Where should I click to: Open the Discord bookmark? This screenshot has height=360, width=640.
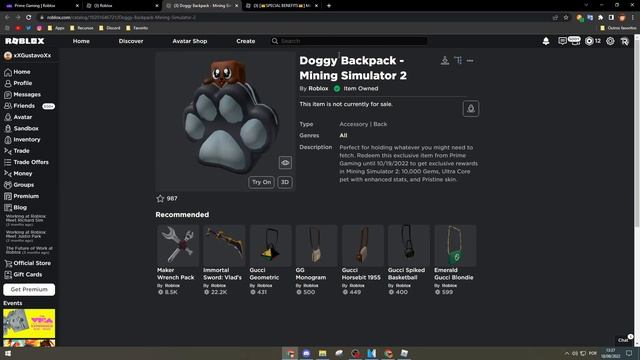click(x=110, y=28)
